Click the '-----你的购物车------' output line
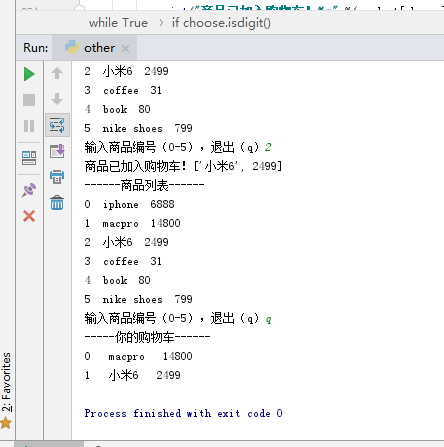The width and height of the screenshot is (444, 447). coord(147,337)
